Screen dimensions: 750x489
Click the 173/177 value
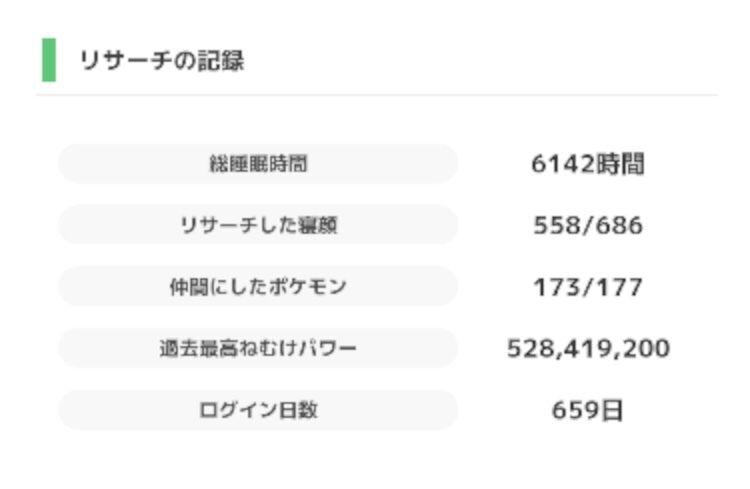click(x=588, y=287)
